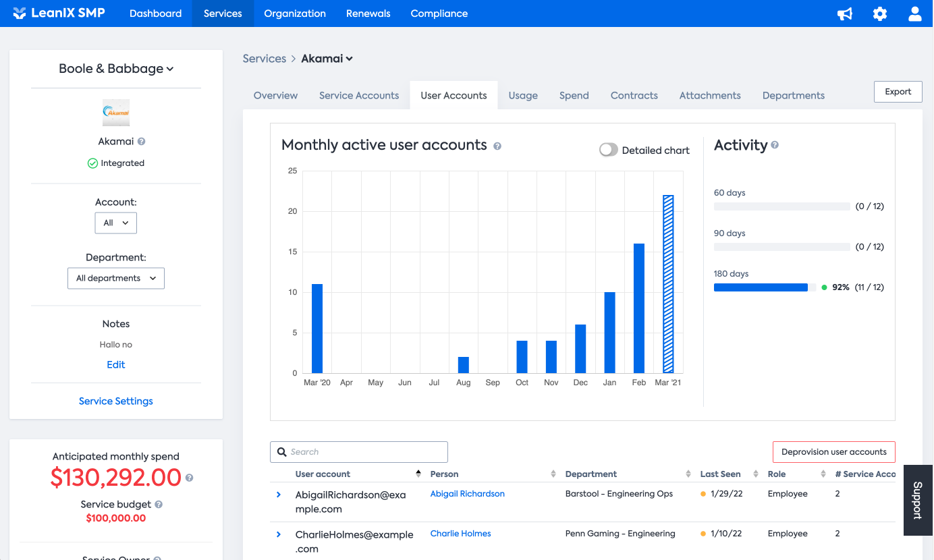Open Charlie Holmes person link
The width and height of the screenshot is (934, 560).
click(461, 534)
